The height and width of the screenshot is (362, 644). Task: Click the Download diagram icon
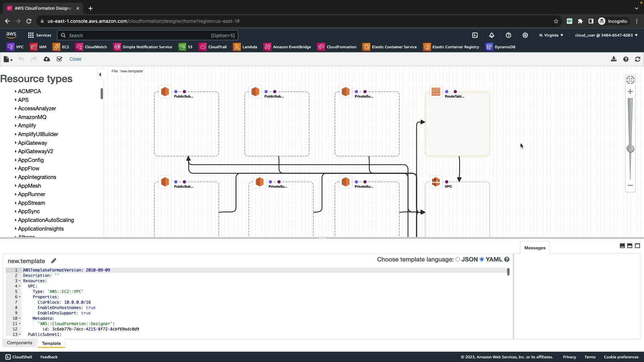pyautogui.click(x=613, y=59)
